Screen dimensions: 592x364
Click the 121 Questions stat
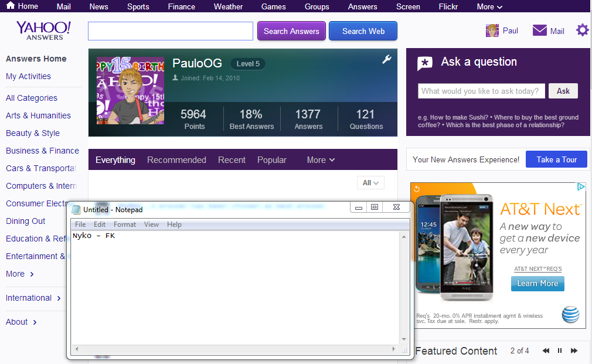click(x=366, y=119)
